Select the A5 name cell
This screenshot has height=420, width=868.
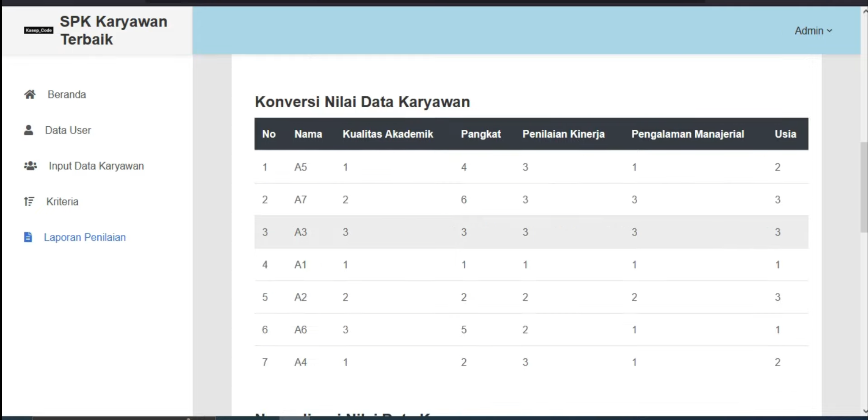(301, 167)
